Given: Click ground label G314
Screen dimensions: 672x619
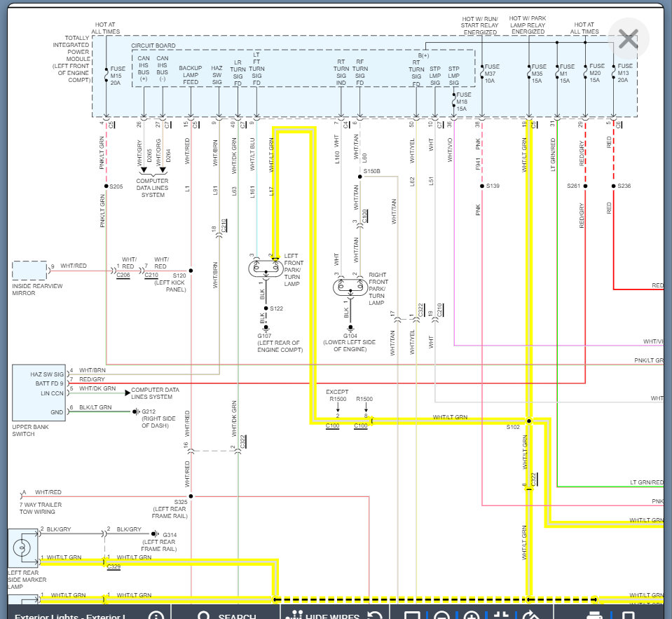Looking at the screenshot, I should tap(170, 535).
